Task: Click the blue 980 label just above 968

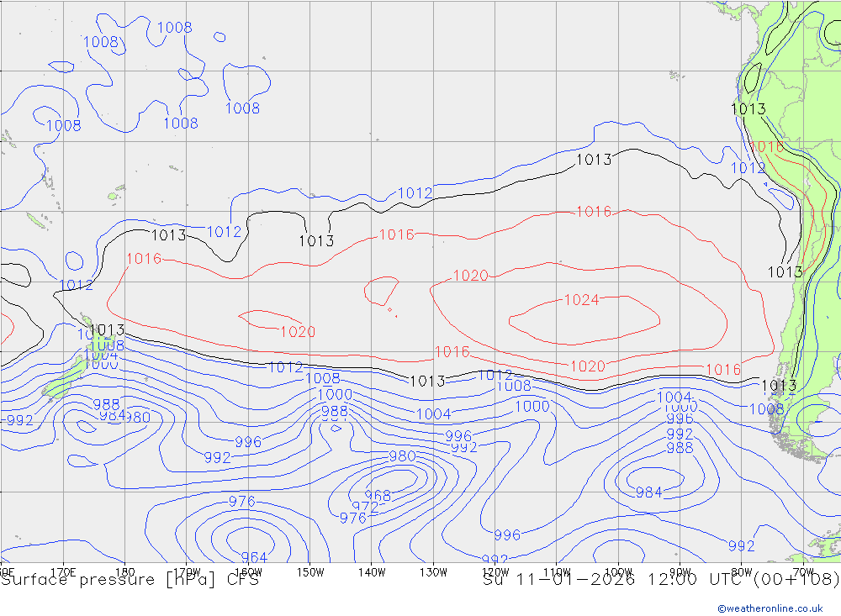Action: tap(402, 456)
